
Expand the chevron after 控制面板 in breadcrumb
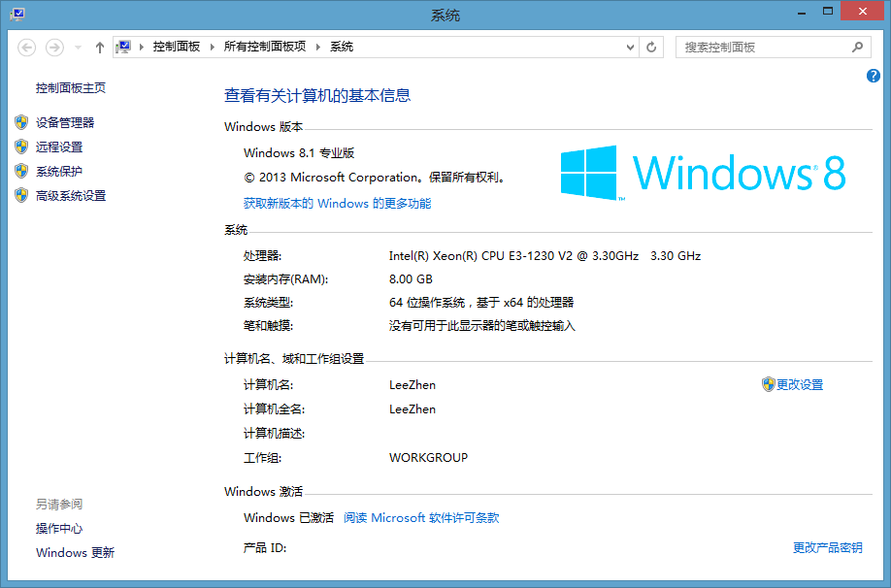click(213, 47)
